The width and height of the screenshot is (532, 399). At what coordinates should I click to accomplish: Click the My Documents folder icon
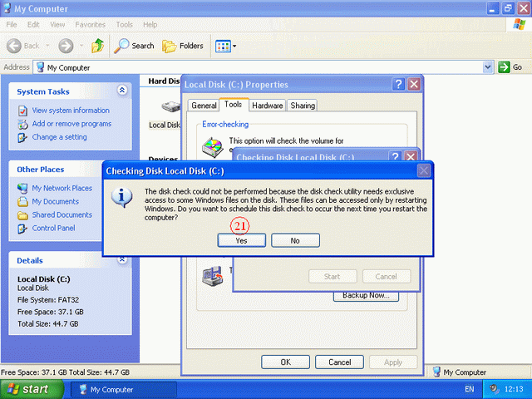click(x=22, y=201)
